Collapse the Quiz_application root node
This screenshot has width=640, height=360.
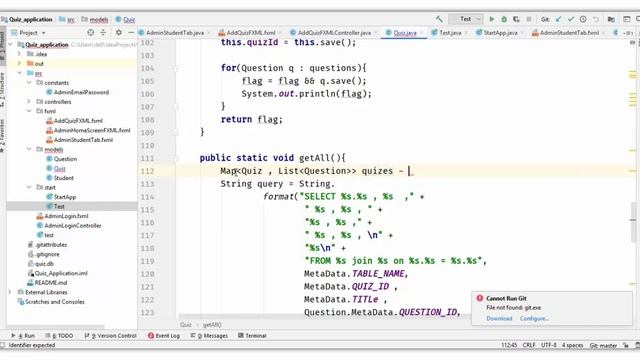11,44
